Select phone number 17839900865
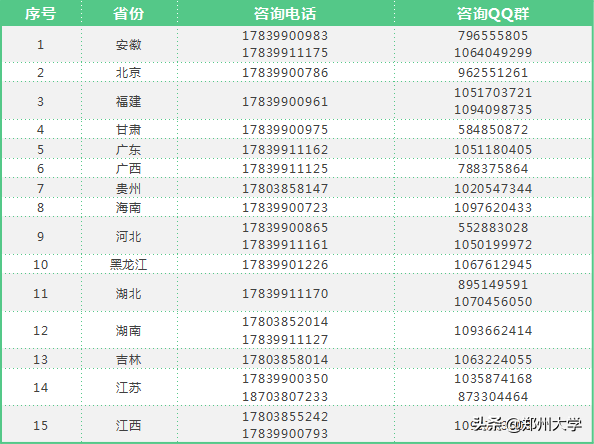Screen dimensions: 594x444 (x=285, y=228)
